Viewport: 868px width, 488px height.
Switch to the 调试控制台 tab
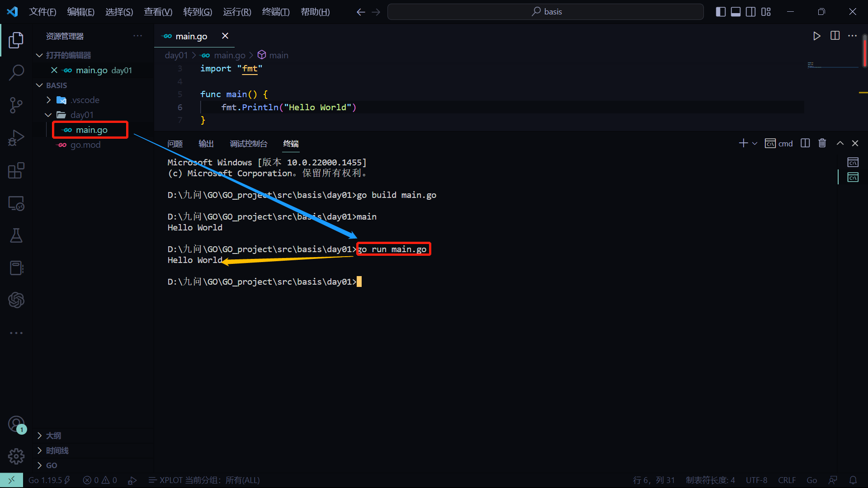click(249, 144)
